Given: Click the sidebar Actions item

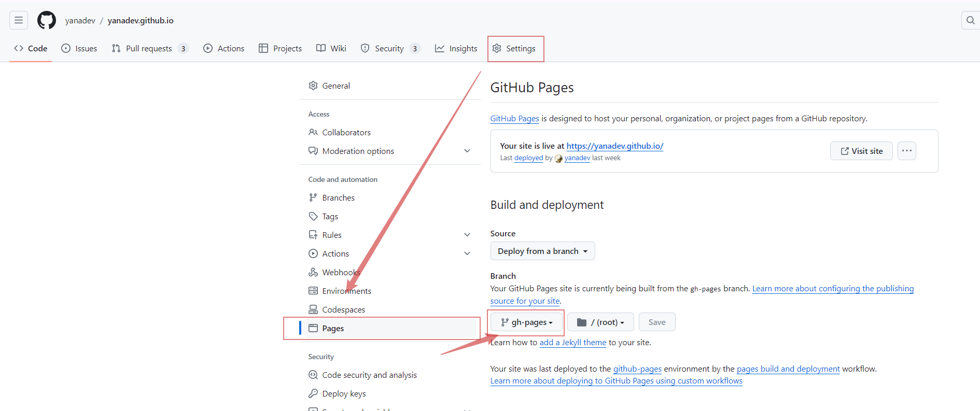Looking at the screenshot, I should (x=335, y=253).
